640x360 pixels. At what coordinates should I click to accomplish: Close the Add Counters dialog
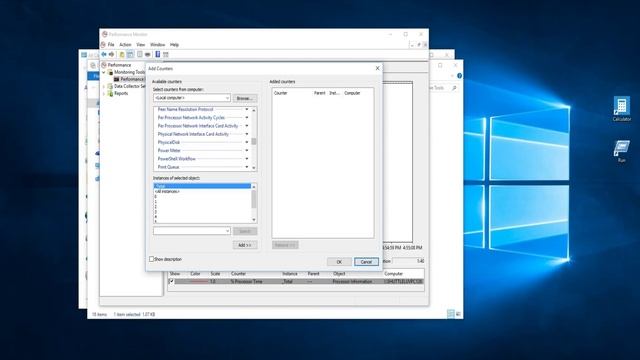377,69
